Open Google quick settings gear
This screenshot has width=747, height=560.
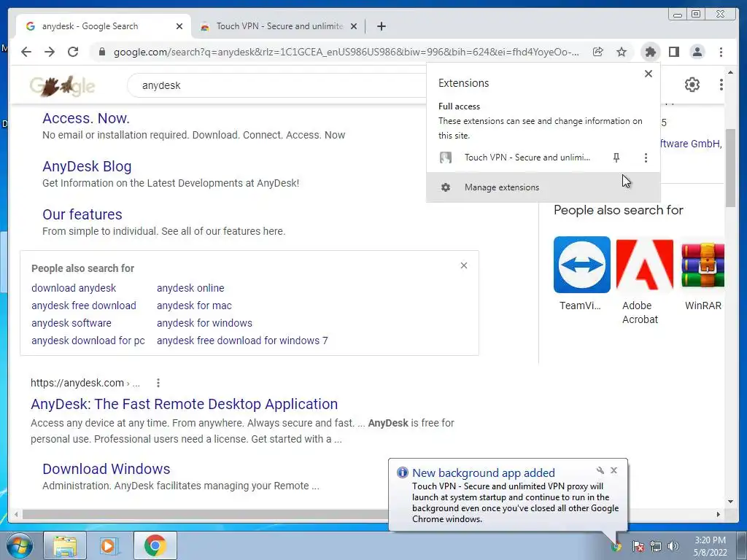[x=692, y=85]
